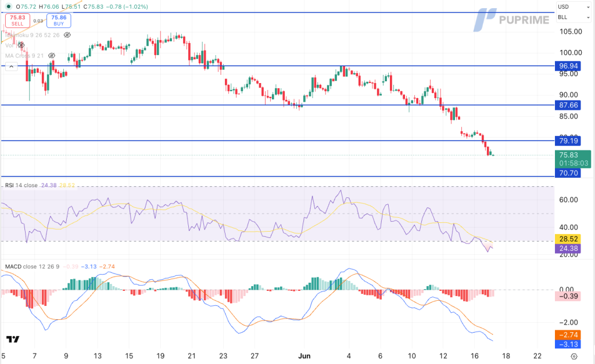This screenshot has width=595, height=364.
Task: Click the Vol legend label
Action: [x=9, y=45]
